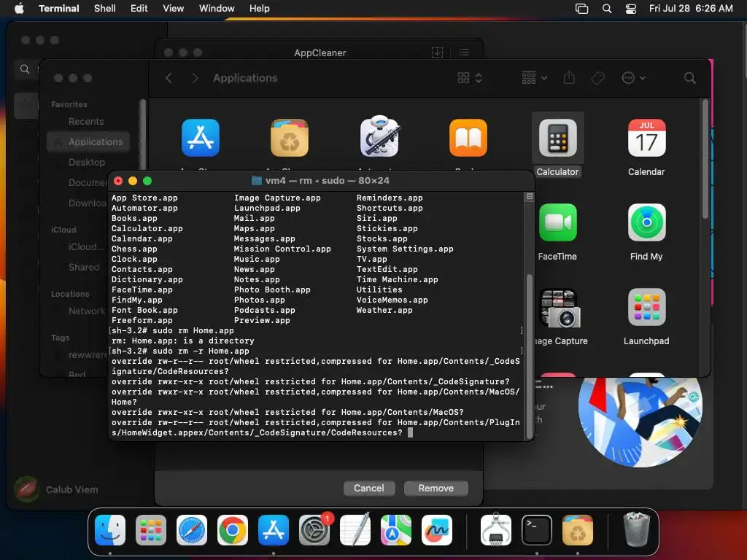Click AppCleaner's drop-target toolbar icon
747x560 pixels.
(438, 52)
